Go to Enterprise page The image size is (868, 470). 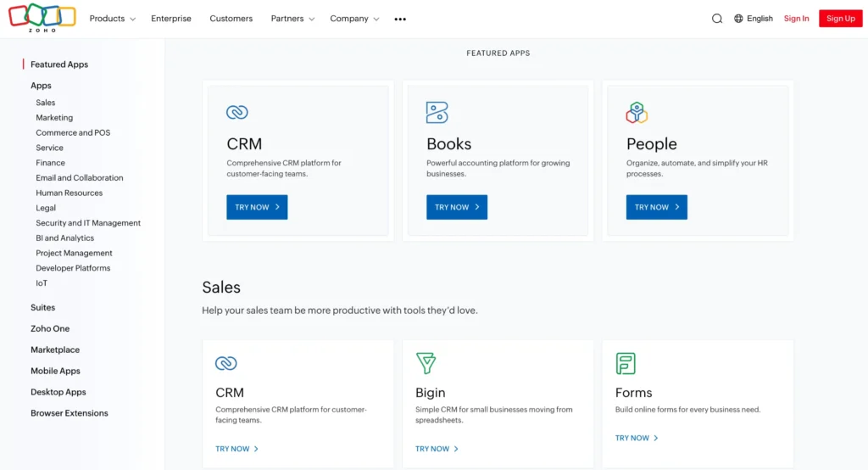click(171, 19)
